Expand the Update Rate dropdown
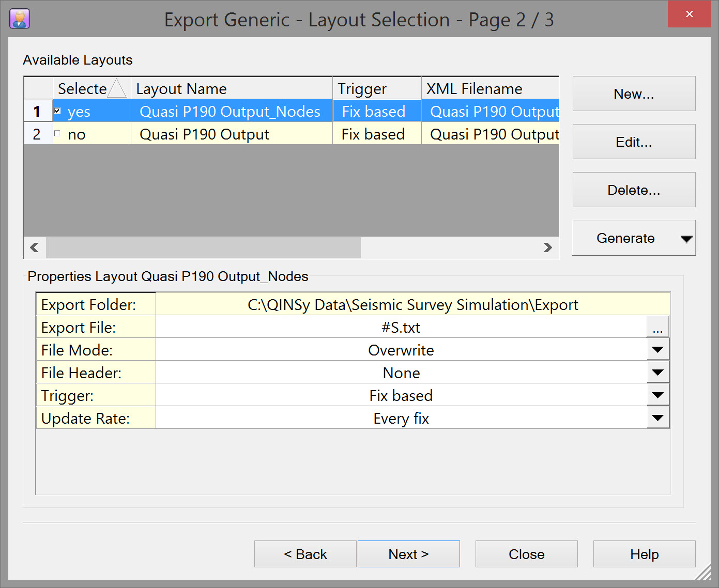This screenshot has height=588, width=719. tap(657, 418)
